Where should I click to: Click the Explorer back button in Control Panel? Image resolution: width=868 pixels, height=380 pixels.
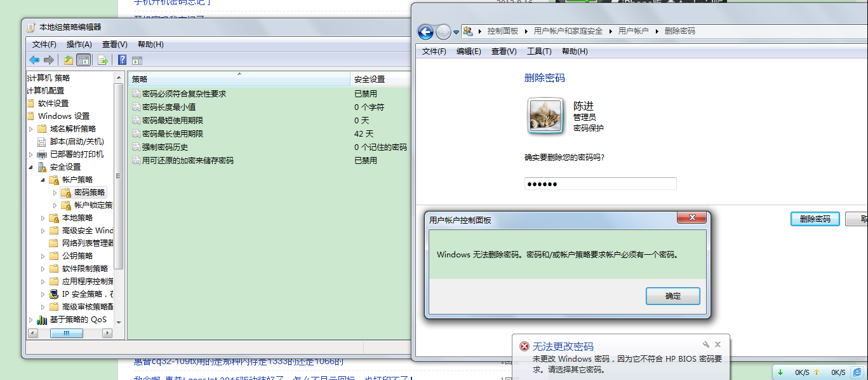click(425, 31)
